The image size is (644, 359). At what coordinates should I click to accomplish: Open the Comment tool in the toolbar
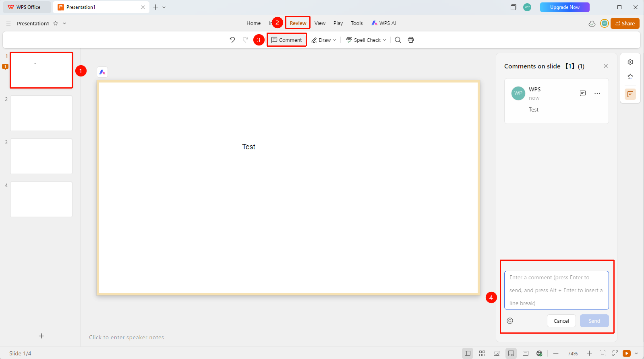pos(287,40)
